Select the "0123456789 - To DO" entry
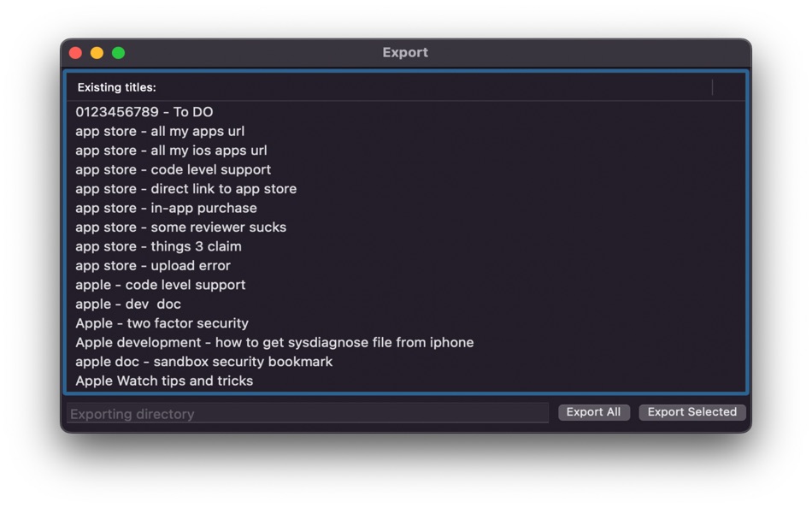The height and width of the screenshot is (508, 812). [x=144, y=112]
